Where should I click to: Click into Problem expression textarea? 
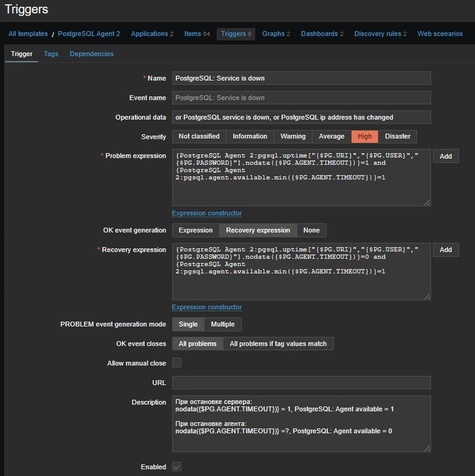pyautogui.click(x=301, y=178)
